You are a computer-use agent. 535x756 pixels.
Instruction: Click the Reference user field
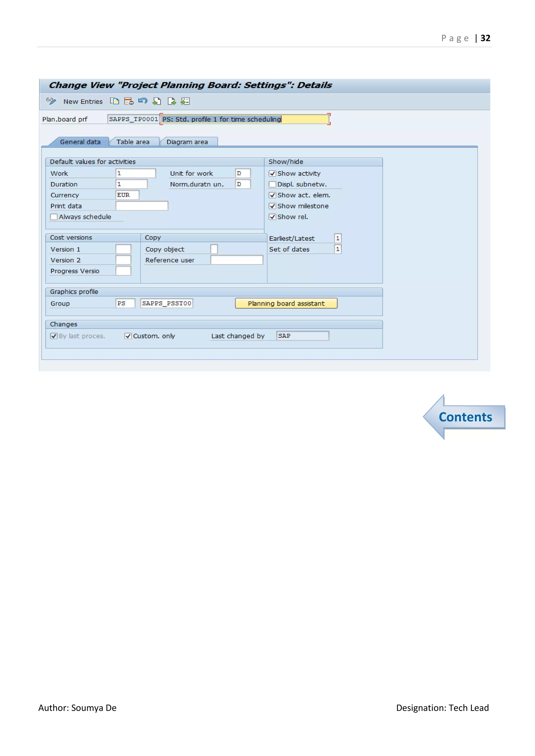236,260
